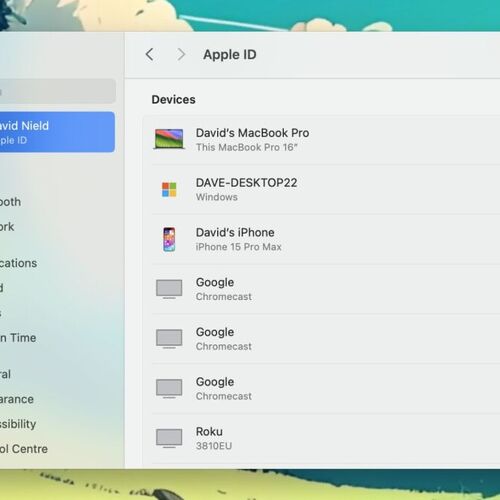This screenshot has width=500, height=500.
Task: Open Control Centre in the sidebar
Action: pyautogui.click(x=24, y=449)
